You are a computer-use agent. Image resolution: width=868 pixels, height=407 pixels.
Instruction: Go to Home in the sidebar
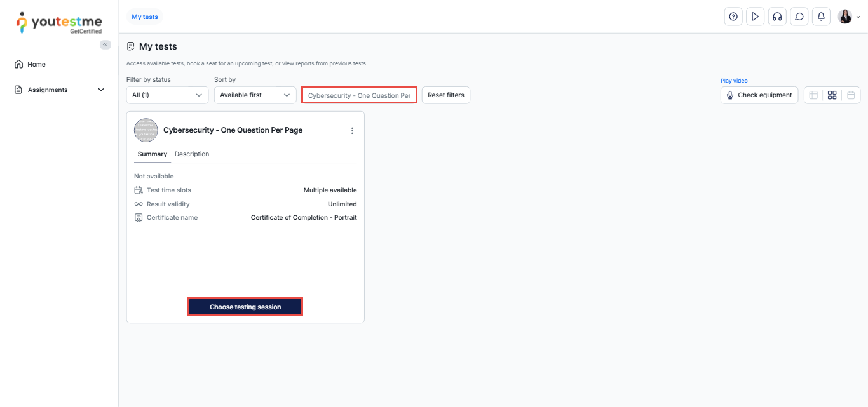pyautogui.click(x=36, y=64)
